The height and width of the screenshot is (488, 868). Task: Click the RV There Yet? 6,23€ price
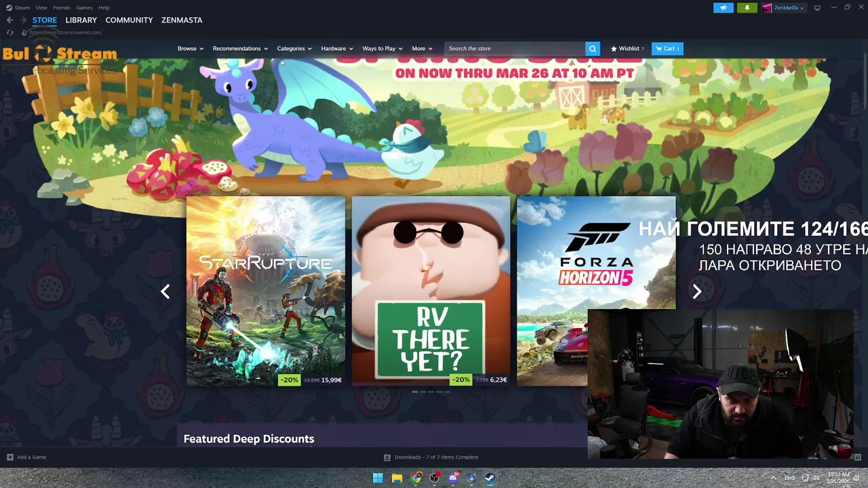click(498, 380)
